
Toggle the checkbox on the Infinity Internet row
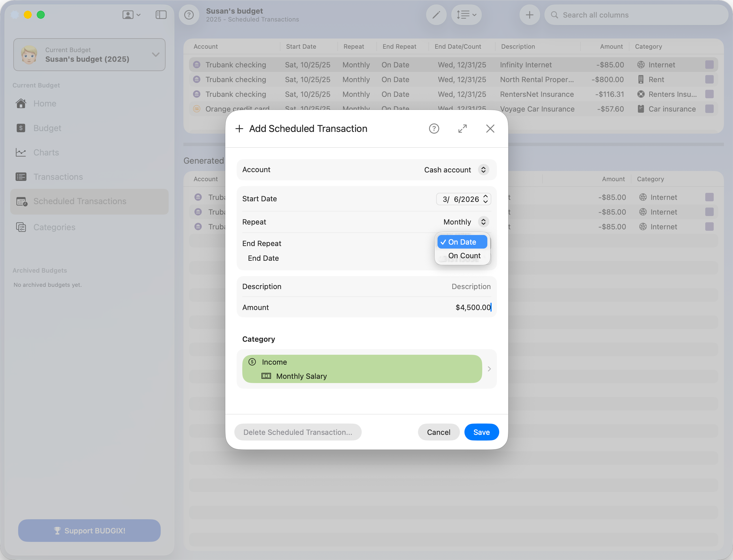click(710, 65)
